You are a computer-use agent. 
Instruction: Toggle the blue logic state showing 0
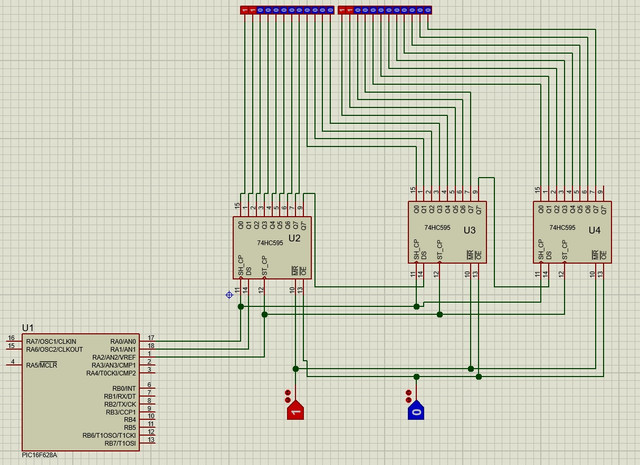[416, 410]
